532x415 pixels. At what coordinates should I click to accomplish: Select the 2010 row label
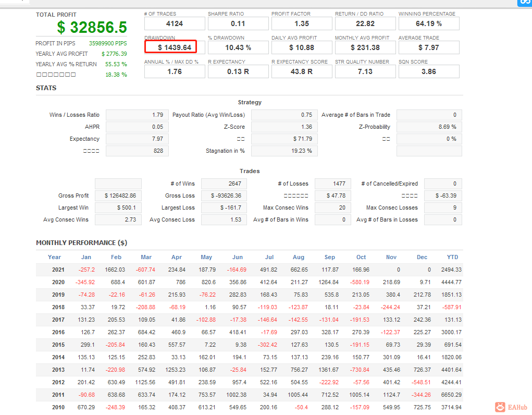pyautogui.click(x=58, y=407)
